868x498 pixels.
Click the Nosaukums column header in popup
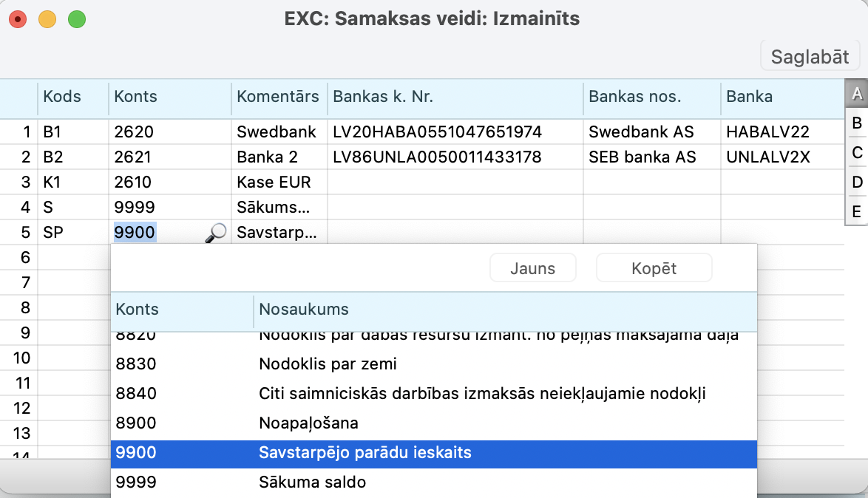click(x=503, y=310)
